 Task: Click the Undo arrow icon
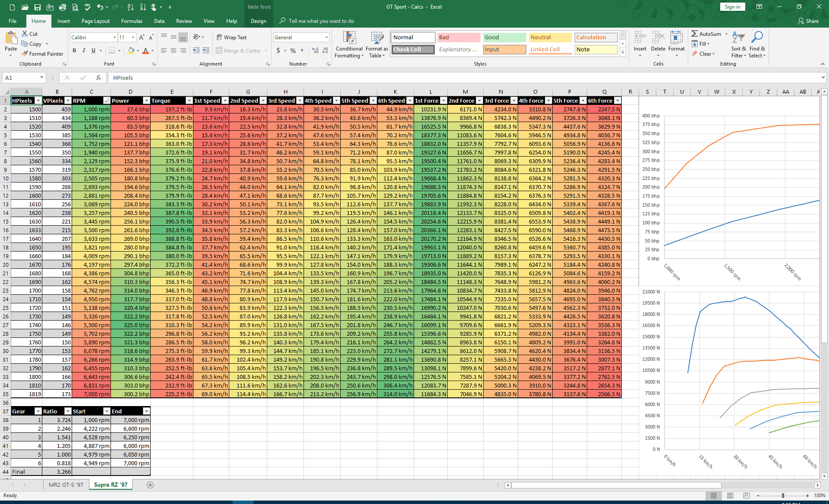click(100, 7)
